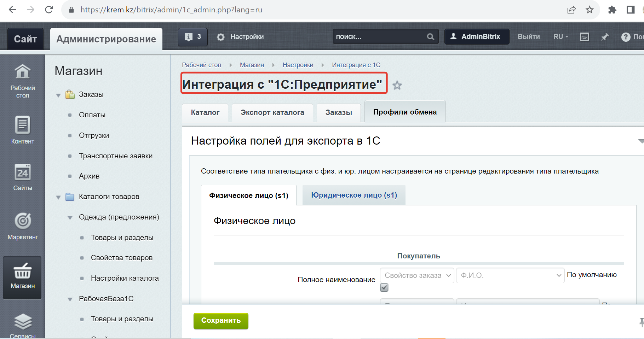This screenshot has height=339, width=644.
Task: Open Товары и разделы under РабочаяБаза1С
Action: coord(122,319)
